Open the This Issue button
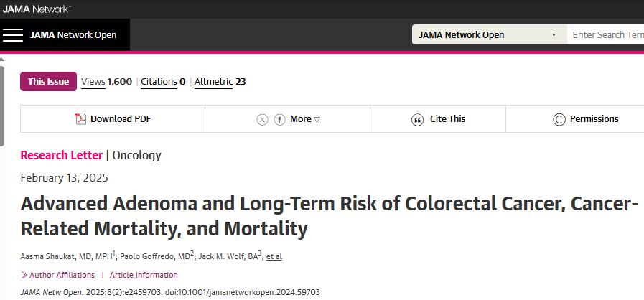This screenshot has height=300, width=644. click(x=49, y=81)
